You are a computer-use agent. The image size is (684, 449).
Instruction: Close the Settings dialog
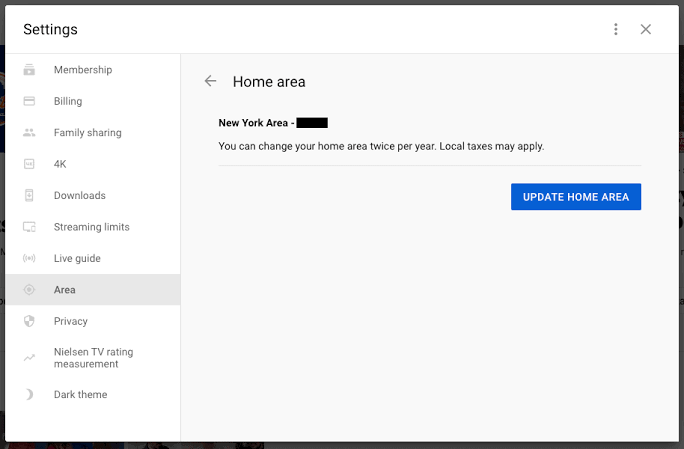click(646, 29)
